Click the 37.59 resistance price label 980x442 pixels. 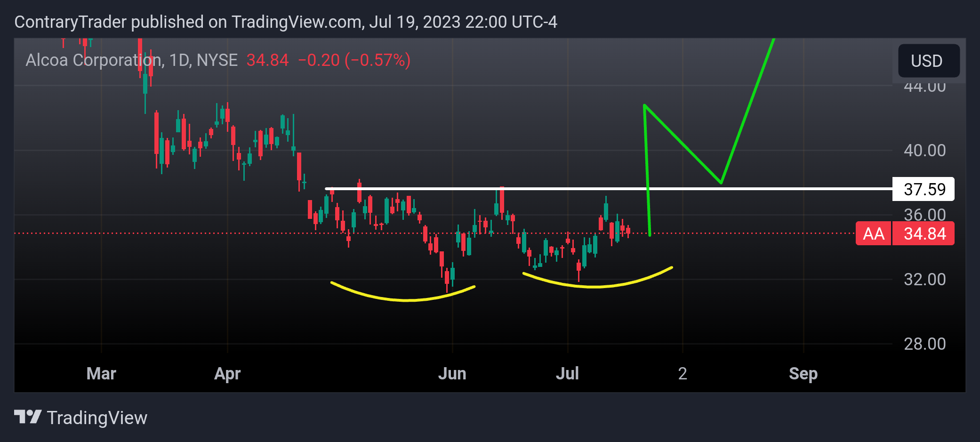point(924,189)
